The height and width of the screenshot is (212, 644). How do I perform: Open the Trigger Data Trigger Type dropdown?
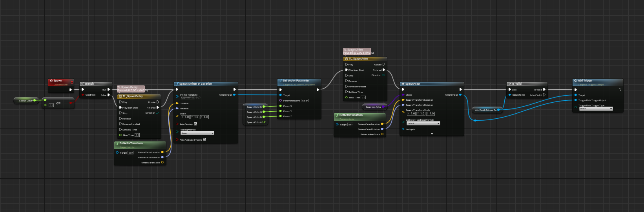point(596,109)
